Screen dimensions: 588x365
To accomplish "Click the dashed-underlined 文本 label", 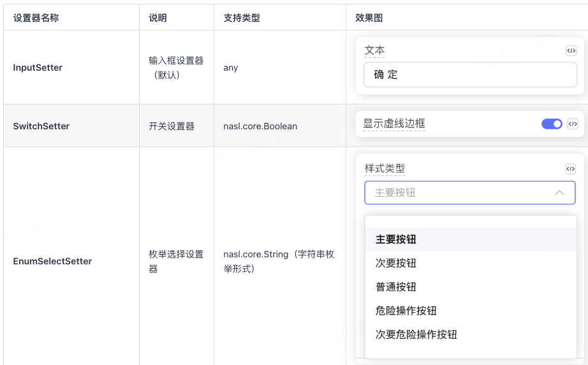I will [374, 50].
